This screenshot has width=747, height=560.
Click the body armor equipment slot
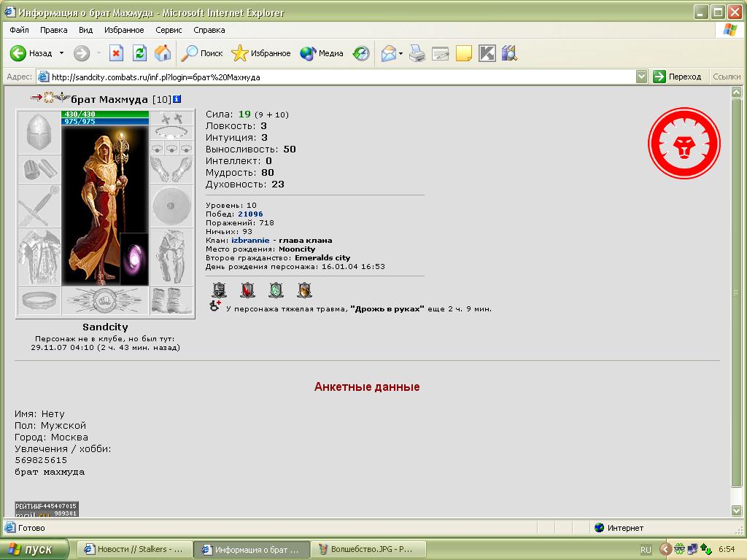point(39,257)
